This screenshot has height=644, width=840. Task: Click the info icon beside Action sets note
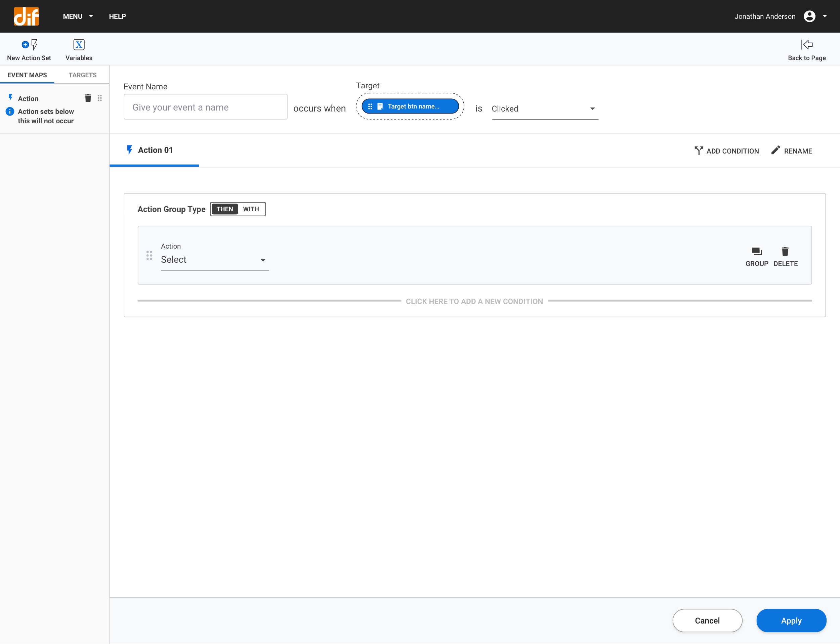point(10,112)
